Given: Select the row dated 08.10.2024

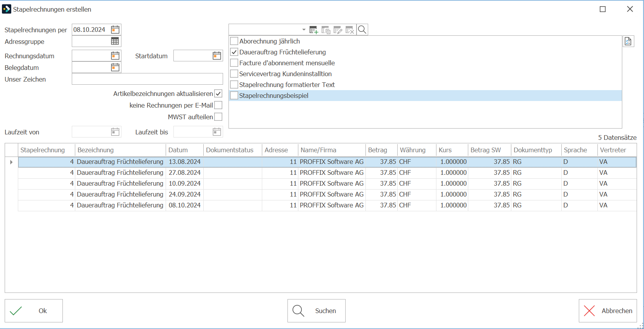Looking at the screenshot, I should click(x=327, y=205).
